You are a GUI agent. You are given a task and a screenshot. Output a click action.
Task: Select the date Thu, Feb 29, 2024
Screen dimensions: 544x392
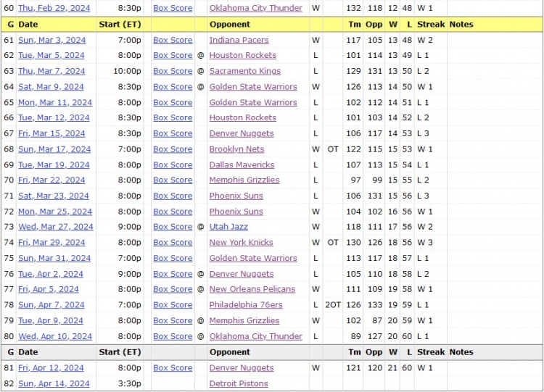54,8
